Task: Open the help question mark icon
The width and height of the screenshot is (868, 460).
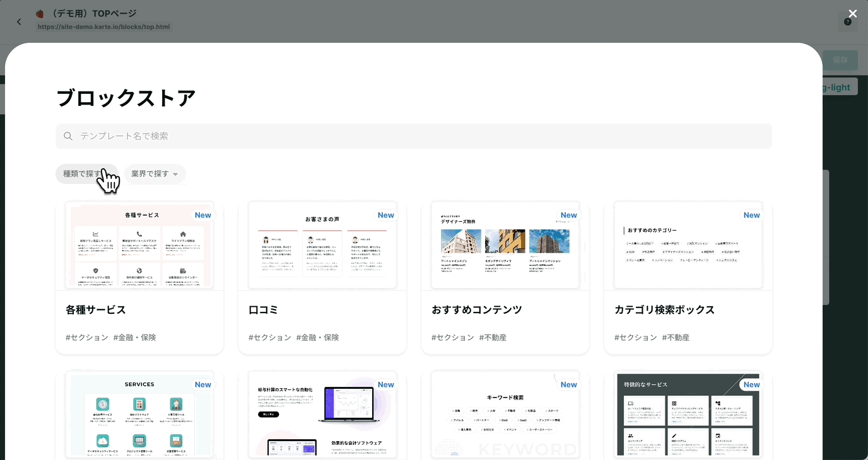Action: click(x=847, y=22)
